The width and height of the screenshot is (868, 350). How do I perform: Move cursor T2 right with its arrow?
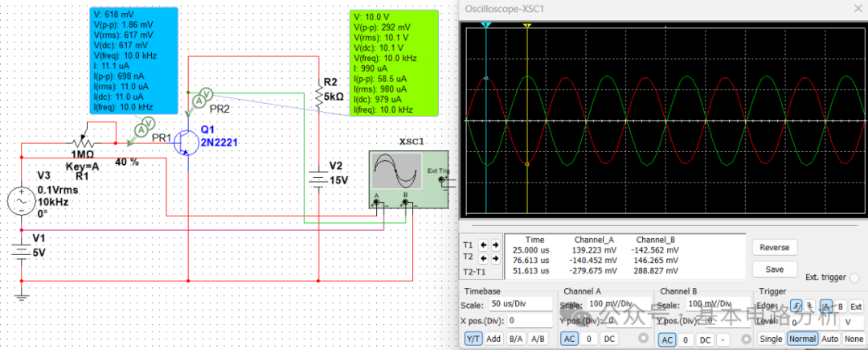[493, 258]
